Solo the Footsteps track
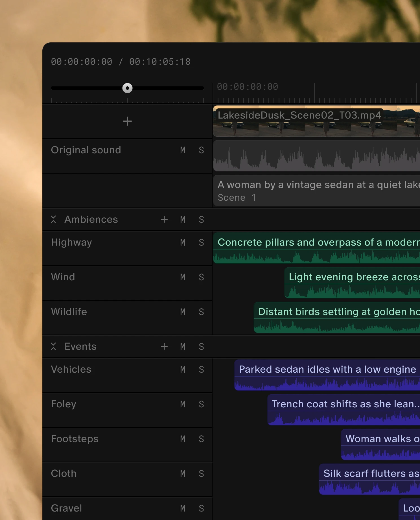Image resolution: width=420 pixels, height=520 pixels. [x=201, y=439]
